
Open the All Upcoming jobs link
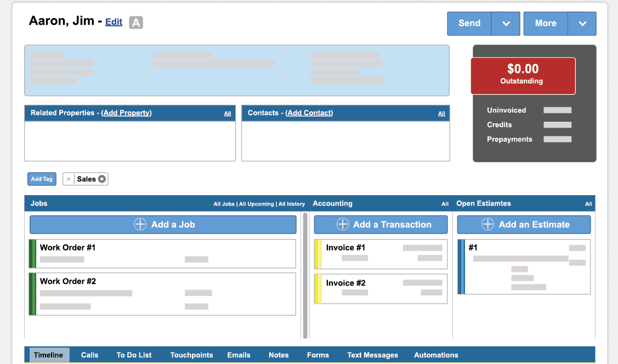coord(257,204)
